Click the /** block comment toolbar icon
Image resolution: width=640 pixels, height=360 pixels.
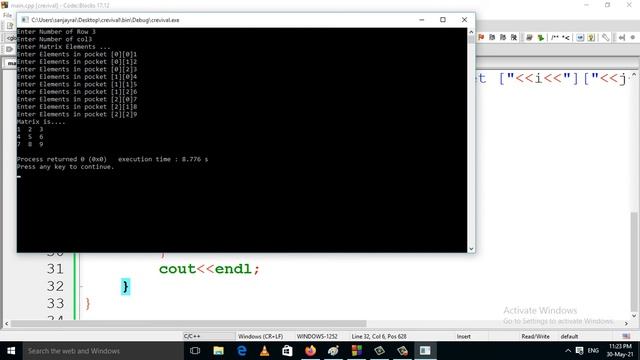pos(555,38)
